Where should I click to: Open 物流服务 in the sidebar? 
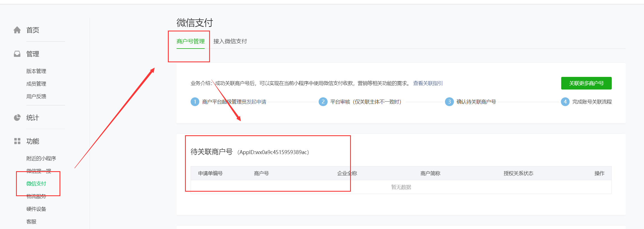pos(36,196)
